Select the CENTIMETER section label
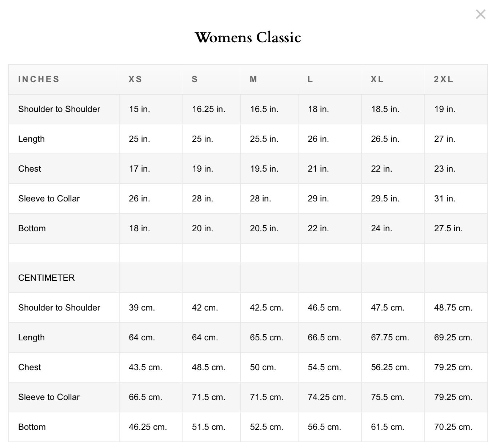Viewport: 496px width, 448px height. [47, 278]
